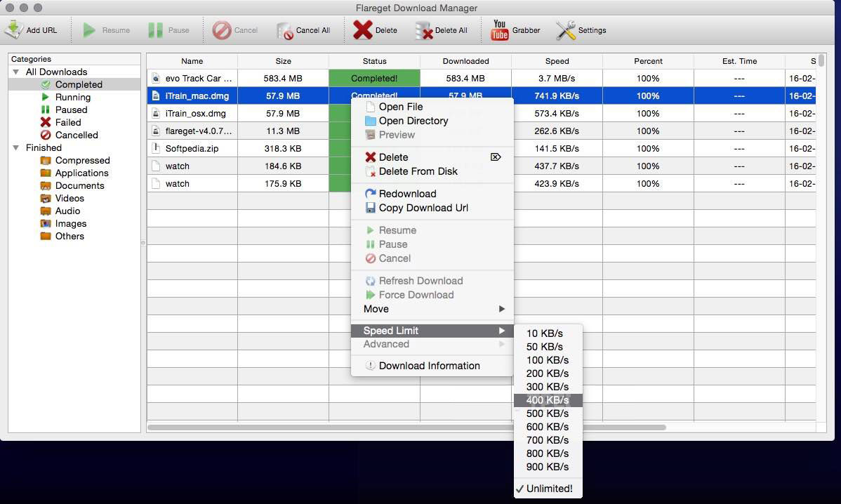Screen dimensions: 841x504
Task: Set speed limit to 200 KB/s
Action: tap(548, 373)
